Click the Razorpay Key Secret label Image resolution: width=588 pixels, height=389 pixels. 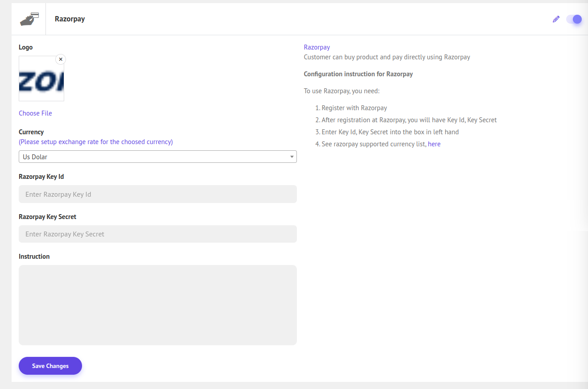47,217
